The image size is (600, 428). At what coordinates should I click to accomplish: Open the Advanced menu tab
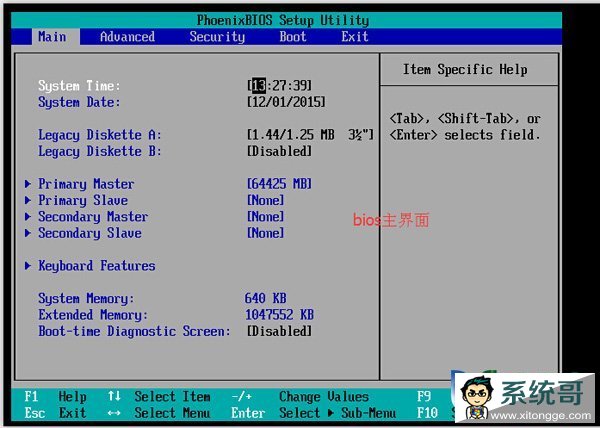click(x=127, y=37)
